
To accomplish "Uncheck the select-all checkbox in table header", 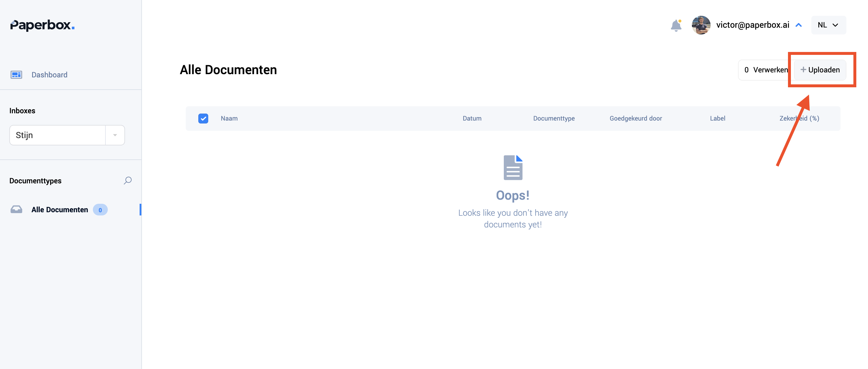I will click(203, 119).
